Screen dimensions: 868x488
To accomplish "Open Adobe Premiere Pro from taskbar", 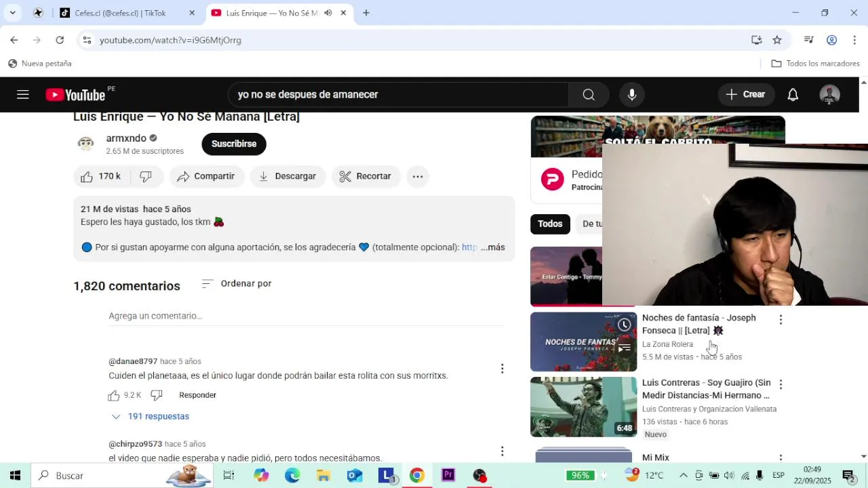I will pos(448,476).
